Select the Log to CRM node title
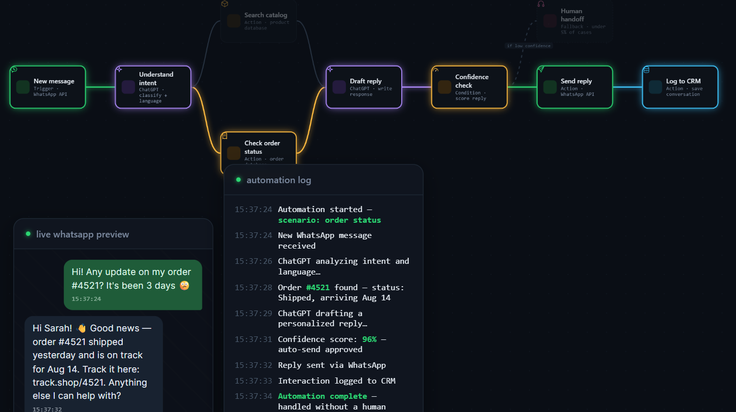Screen dimensions: 736x412 coord(683,81)
